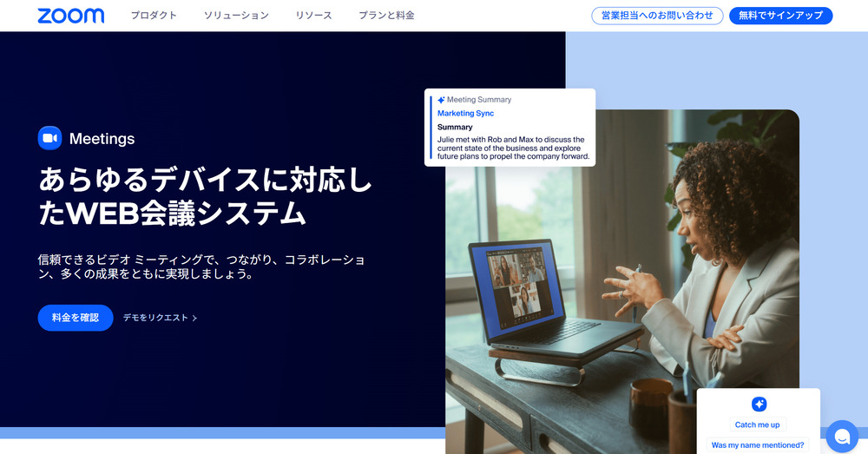Click the AI Companion sparkle icon above Catch me up
The width and height of the screenshot is (868, 454).
coord(759,405)
